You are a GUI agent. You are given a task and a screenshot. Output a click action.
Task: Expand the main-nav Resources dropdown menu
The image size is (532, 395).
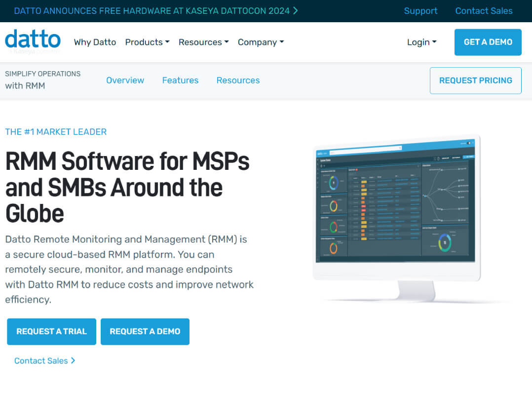tap(203, 42)
